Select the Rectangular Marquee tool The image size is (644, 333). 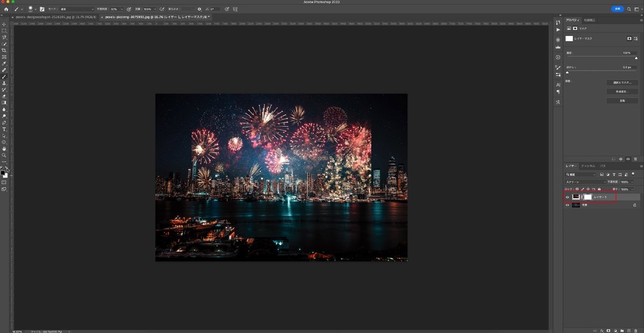(4, 31)
